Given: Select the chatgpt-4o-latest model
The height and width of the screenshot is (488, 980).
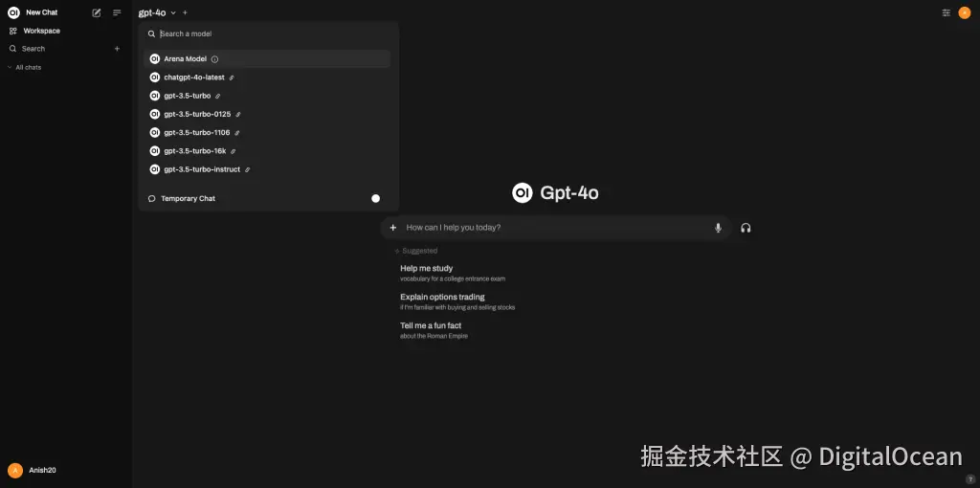Looking at the screenshot, I should (267, 78).
